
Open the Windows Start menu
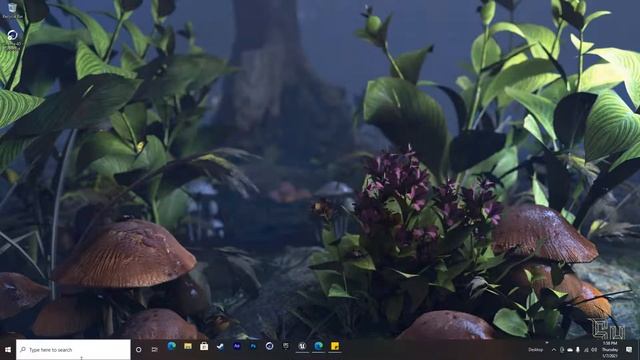(8, 350)
